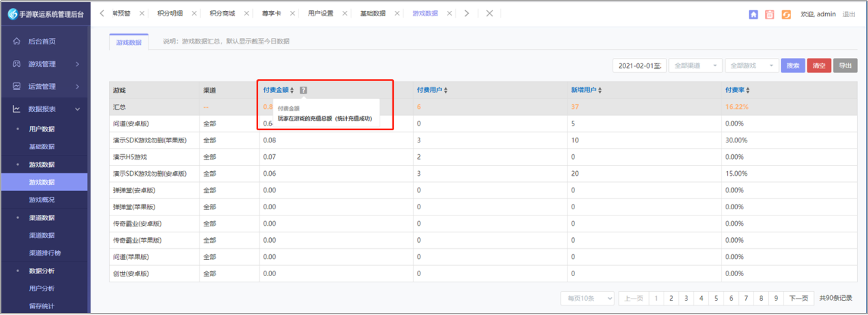The image size is (868, 315).
Task: Close the 积分明细 tab
Action: click(x=194, y=13)
